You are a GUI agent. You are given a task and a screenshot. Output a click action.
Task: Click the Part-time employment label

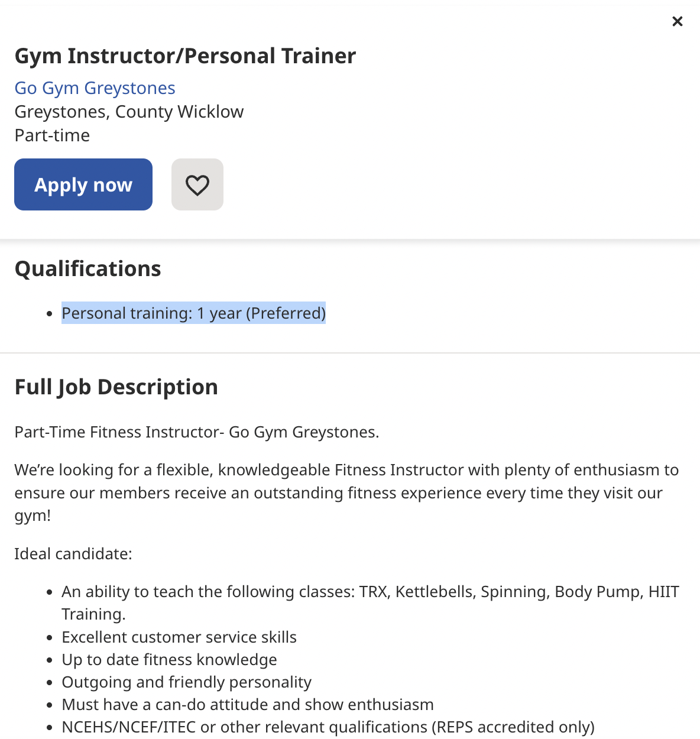tap(52, 135)
